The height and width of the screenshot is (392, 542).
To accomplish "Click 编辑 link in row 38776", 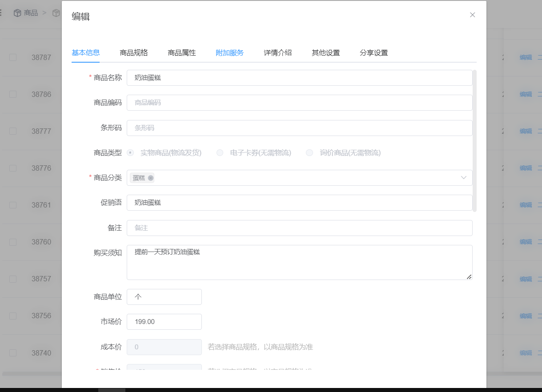I will point(526,168).
